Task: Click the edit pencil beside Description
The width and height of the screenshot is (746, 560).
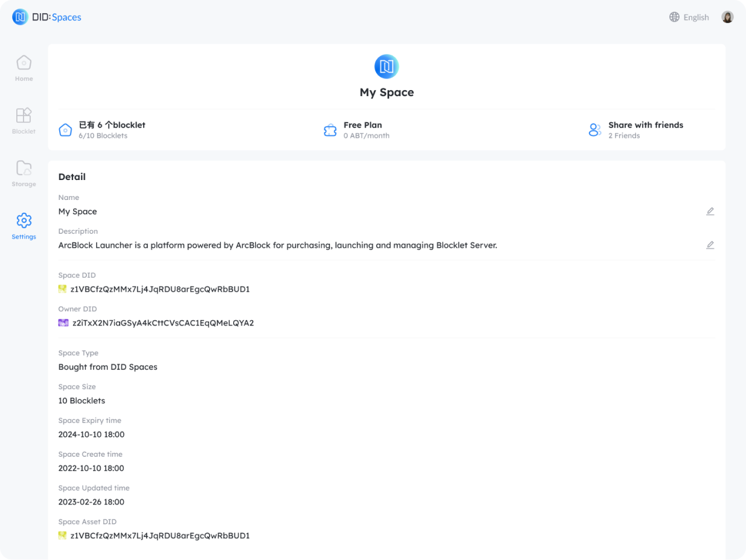Action: point(710,245)
